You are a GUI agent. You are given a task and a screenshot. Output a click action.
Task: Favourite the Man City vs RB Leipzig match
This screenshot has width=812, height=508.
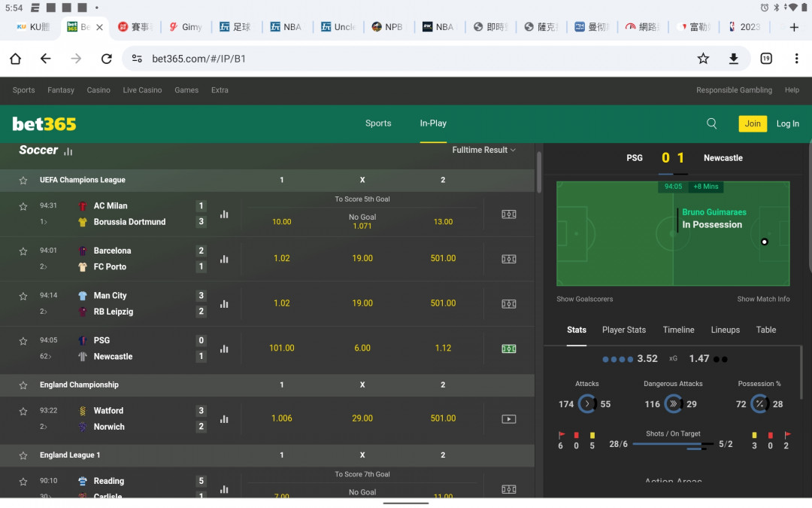(x=23, y=296)
